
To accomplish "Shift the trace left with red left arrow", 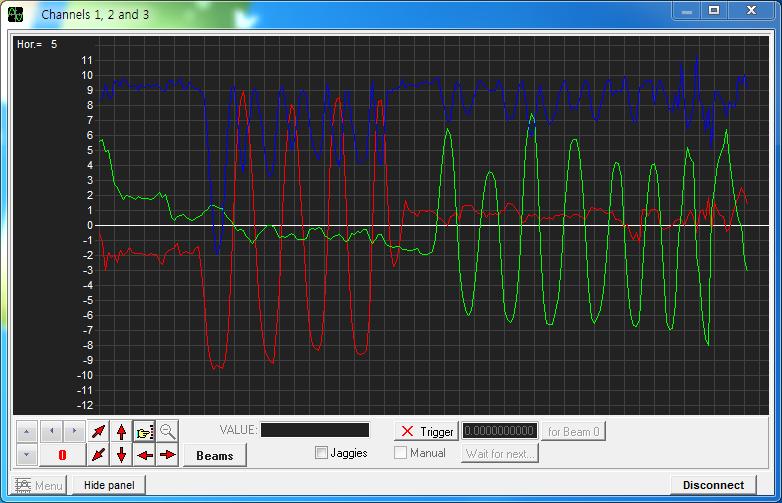I will point(145,455).
